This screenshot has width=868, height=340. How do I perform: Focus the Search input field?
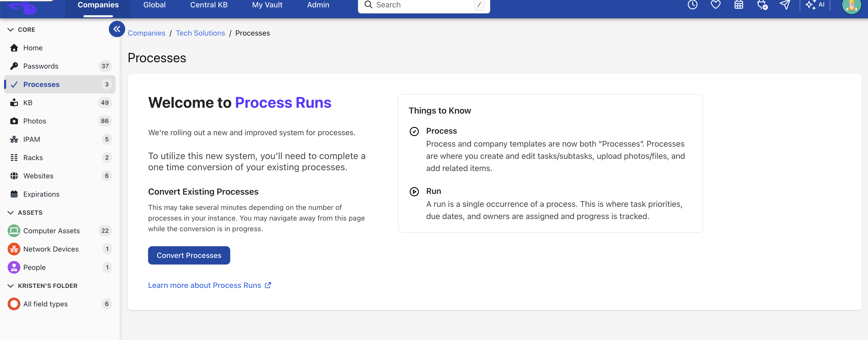[x=424, y=5]
